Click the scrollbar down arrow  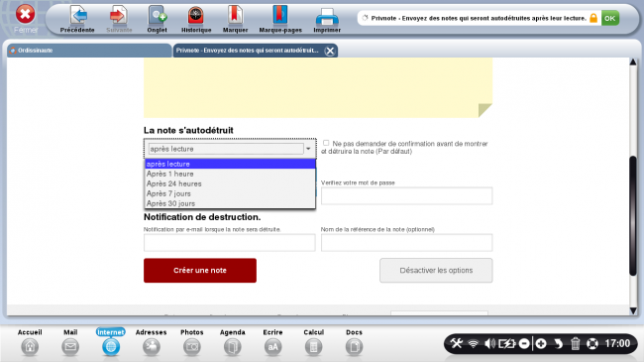(x=633, y=310)
